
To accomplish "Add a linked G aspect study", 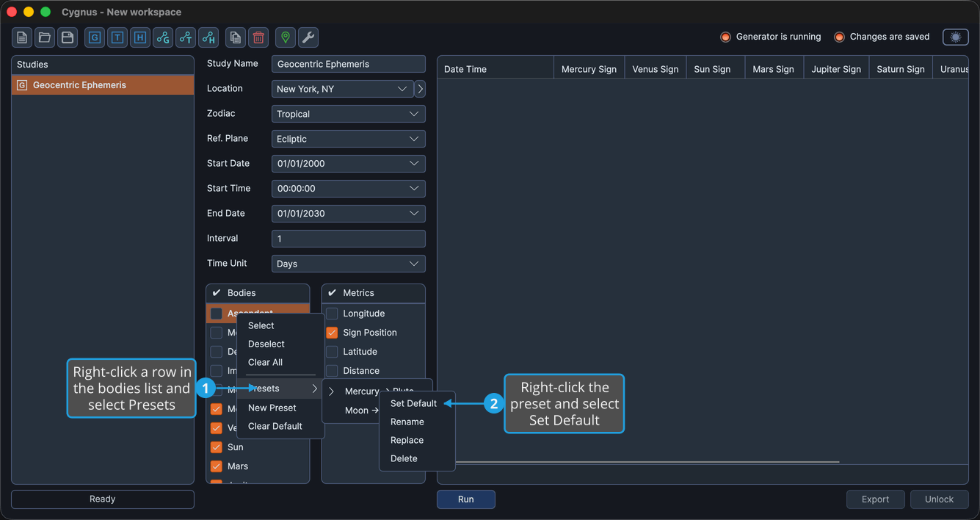I will click(x=163, y=37).
